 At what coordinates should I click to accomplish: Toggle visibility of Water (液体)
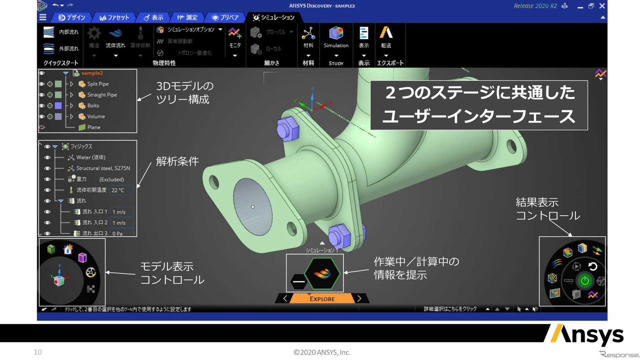(47, 158)
